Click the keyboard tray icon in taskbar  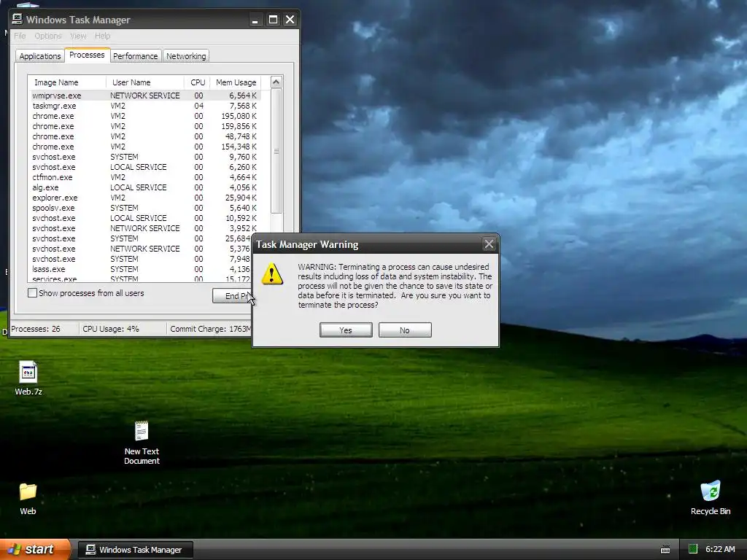pyautogui.click(x=665, y=550)
